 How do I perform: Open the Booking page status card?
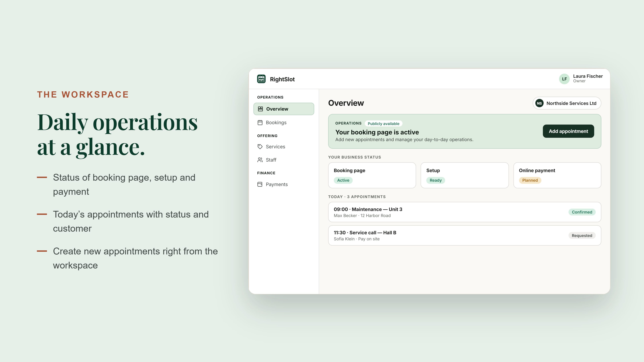(x=372, y=175)
